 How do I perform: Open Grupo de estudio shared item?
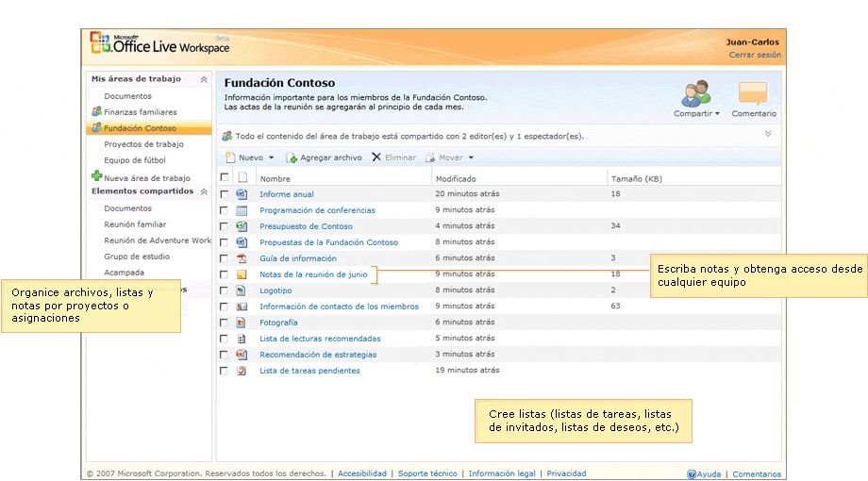pos(137,257)
